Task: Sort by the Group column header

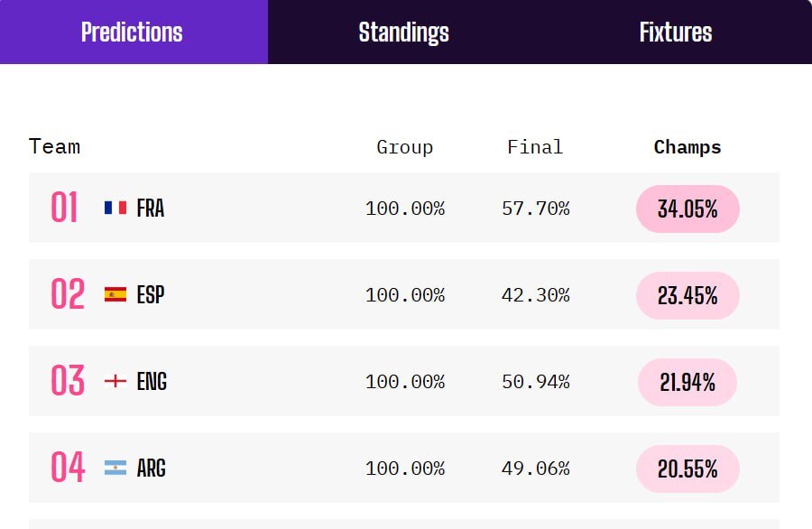Action: tap(404, 147)
